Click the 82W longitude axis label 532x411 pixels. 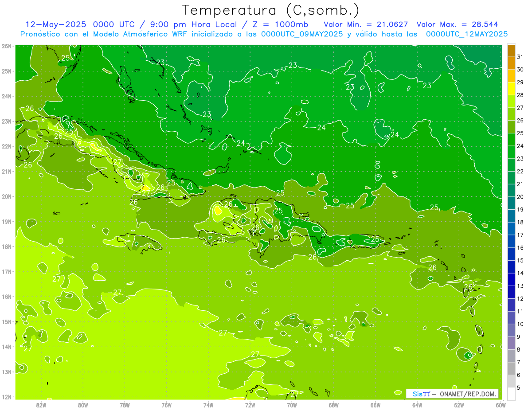click(x=41, y=404)
